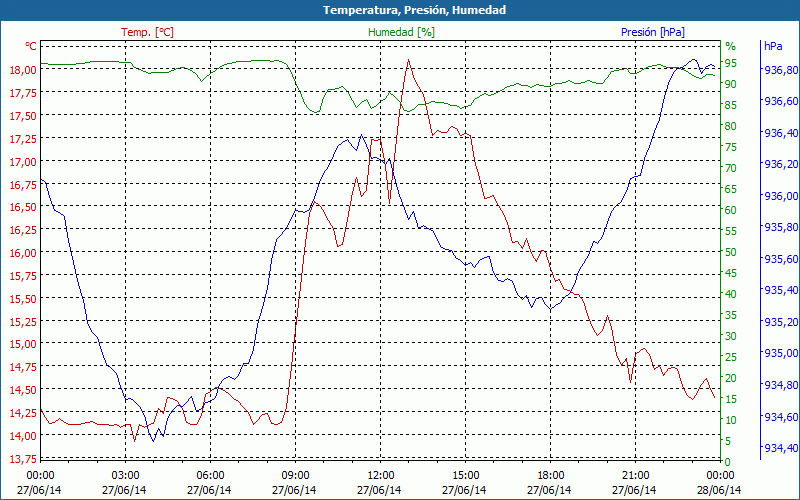Select the 936,40 pressure axis value

tap(779, 133)
